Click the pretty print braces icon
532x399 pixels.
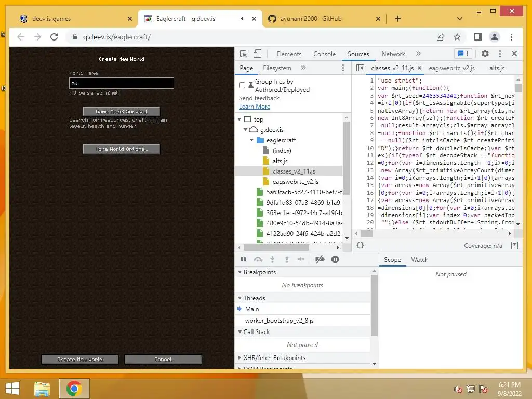tap(361, 245)
